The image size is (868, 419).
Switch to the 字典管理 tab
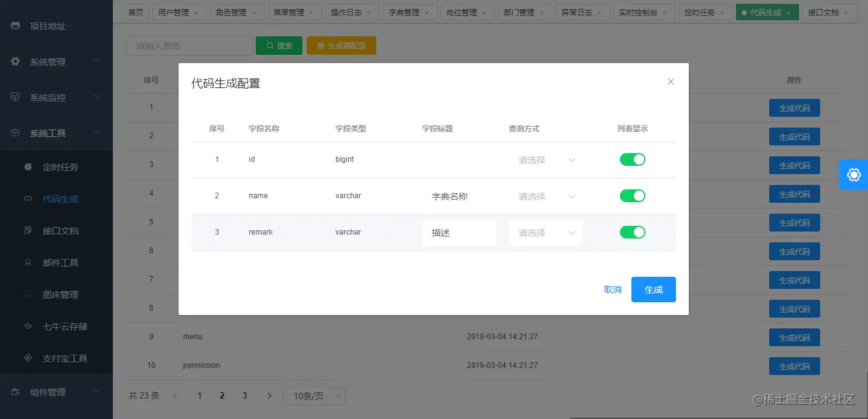406,11
